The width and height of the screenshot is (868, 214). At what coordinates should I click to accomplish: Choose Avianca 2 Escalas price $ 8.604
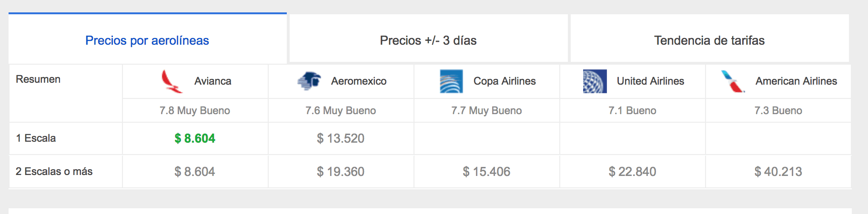(195, 172)
